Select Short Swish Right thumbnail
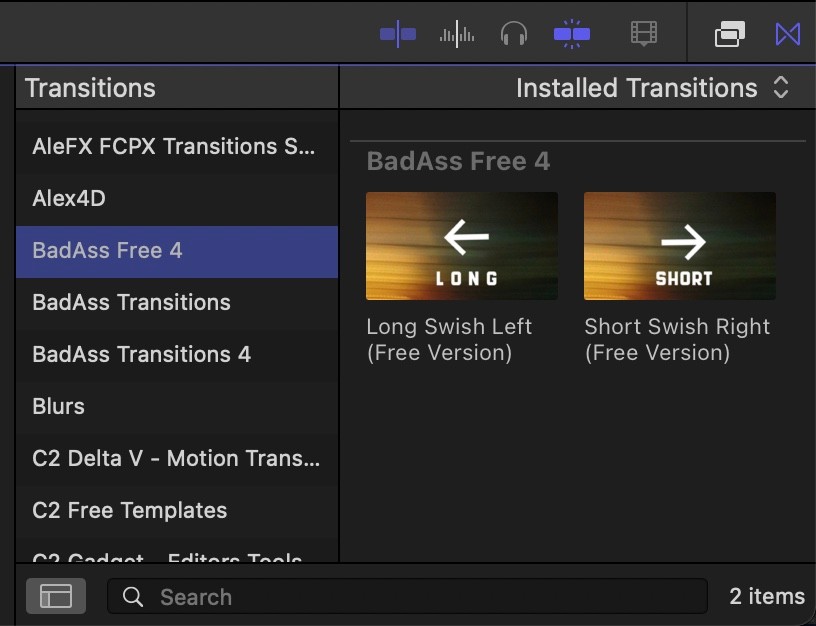This screenshot has width=816, height=626. coord(680,246)
